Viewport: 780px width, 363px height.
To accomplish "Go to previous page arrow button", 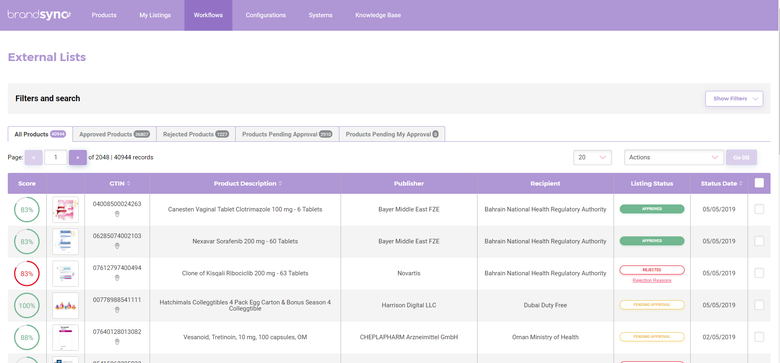I will (33, 157).
